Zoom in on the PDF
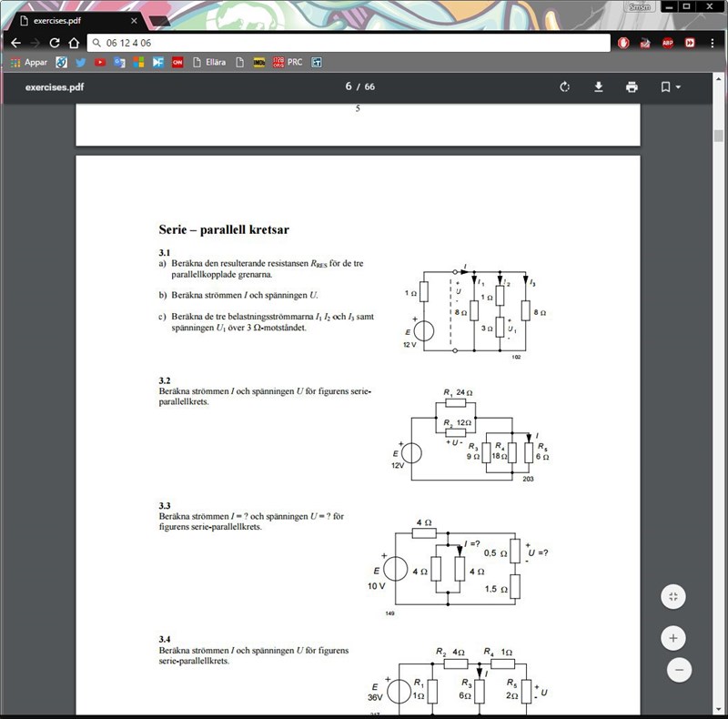728x719 pixels. coord(673,638)
